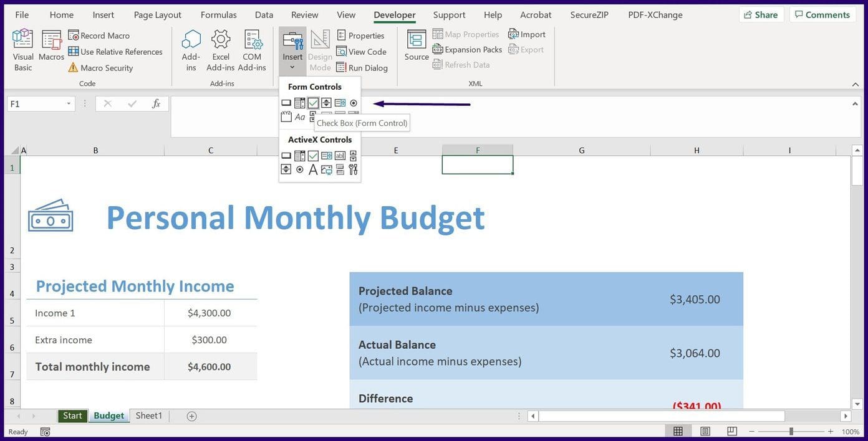The height and width of the screenshot is (441, 868).
Task: Add a new sheet with plus button
Action: (191, 416)
